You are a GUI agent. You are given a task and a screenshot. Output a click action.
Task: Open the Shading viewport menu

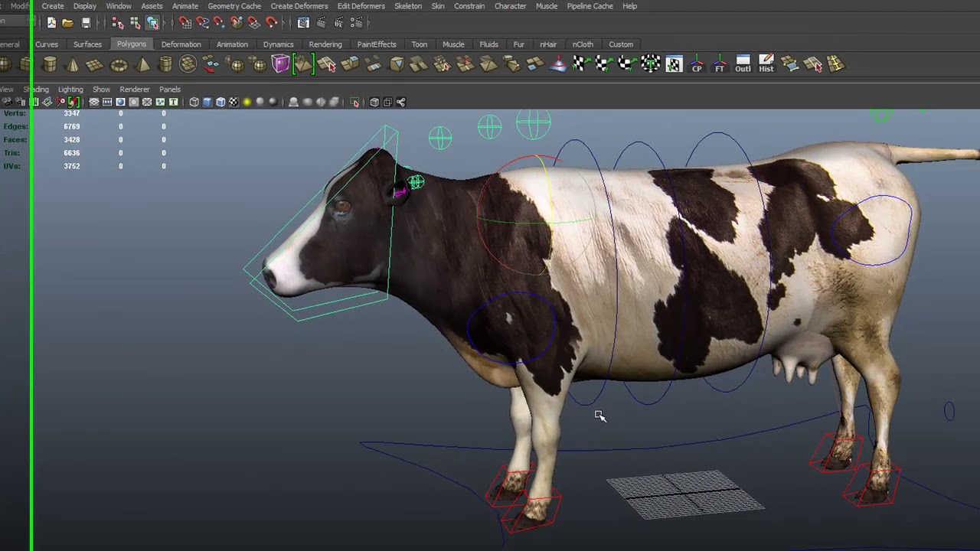pos(36,90)
